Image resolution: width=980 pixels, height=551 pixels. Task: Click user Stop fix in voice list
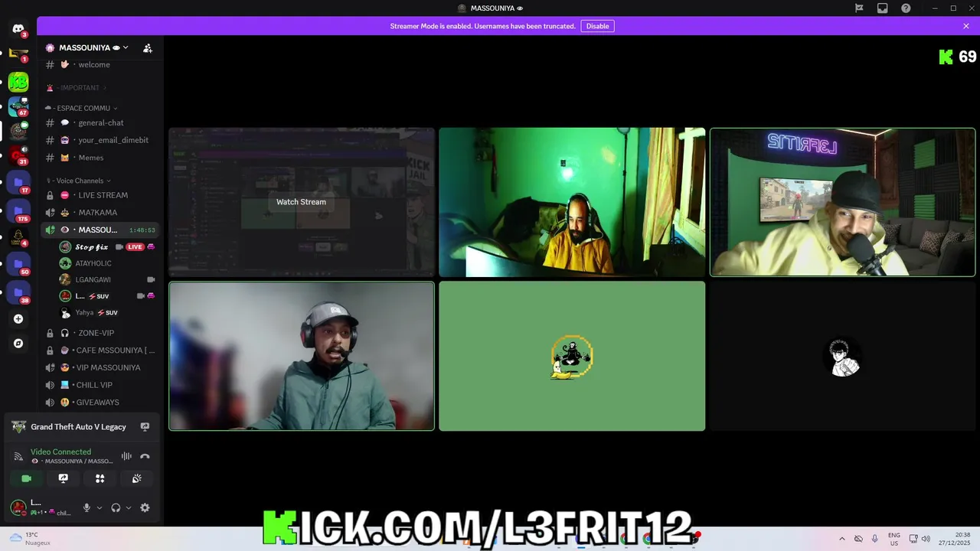click(x=106, y=246)
